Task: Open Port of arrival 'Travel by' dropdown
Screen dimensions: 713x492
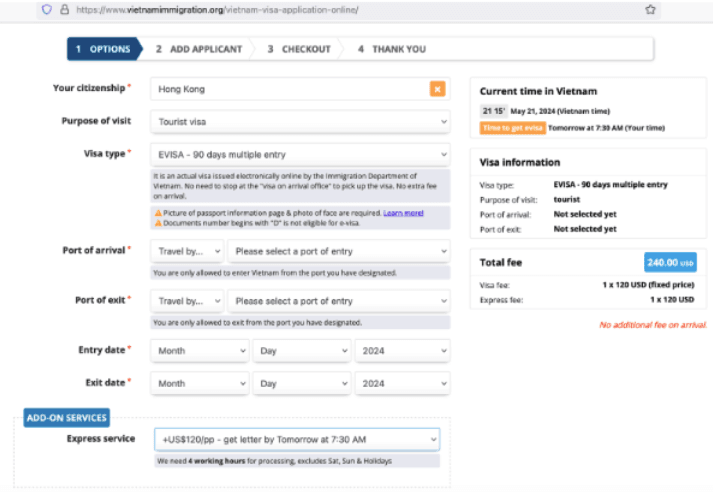Action: (x=187, y=251)
